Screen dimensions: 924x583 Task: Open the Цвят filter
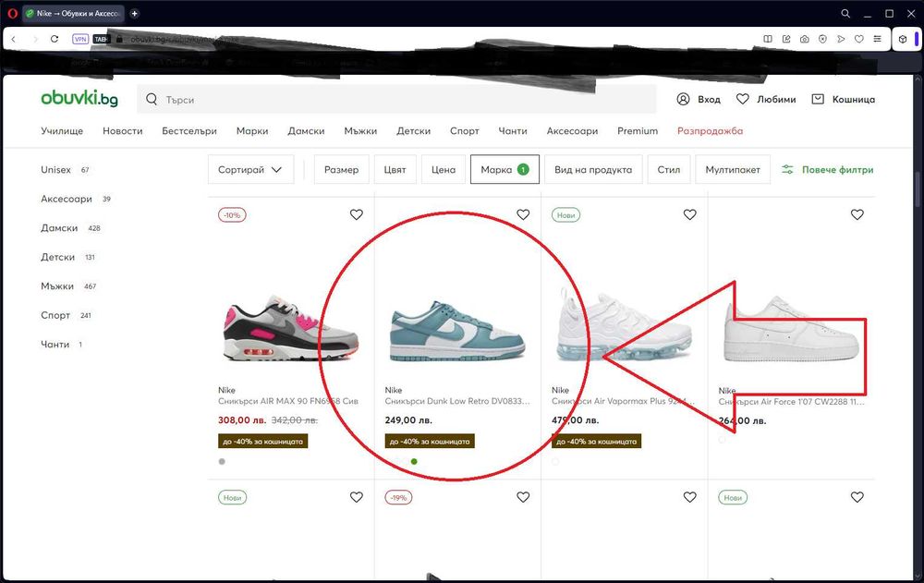coord(395,170)
